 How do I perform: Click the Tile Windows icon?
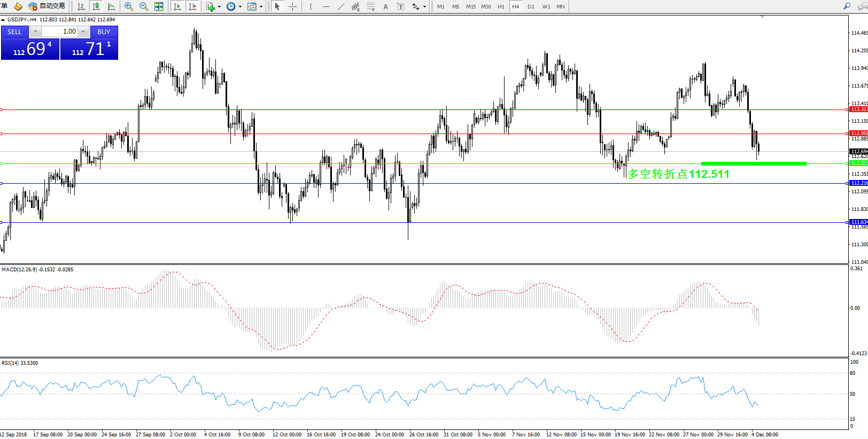[x=159, y=6]
